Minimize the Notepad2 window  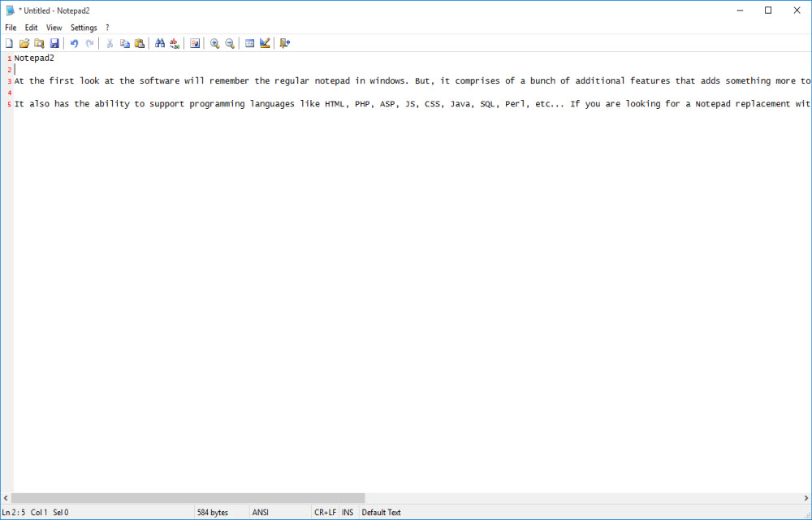tap(740, 11)
